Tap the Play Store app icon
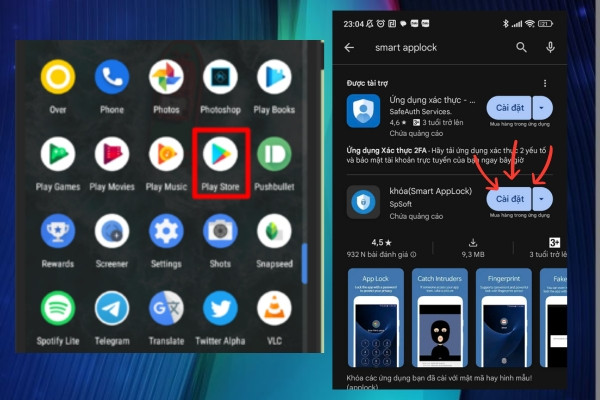This screenshot has height=400, width=600. tap(220, 154)
